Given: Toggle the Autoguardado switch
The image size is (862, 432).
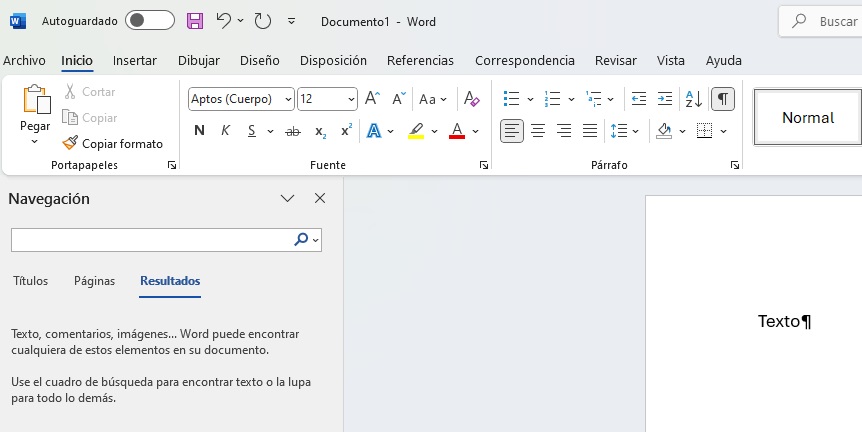Looking at the screenshot, I should [150, 21].
